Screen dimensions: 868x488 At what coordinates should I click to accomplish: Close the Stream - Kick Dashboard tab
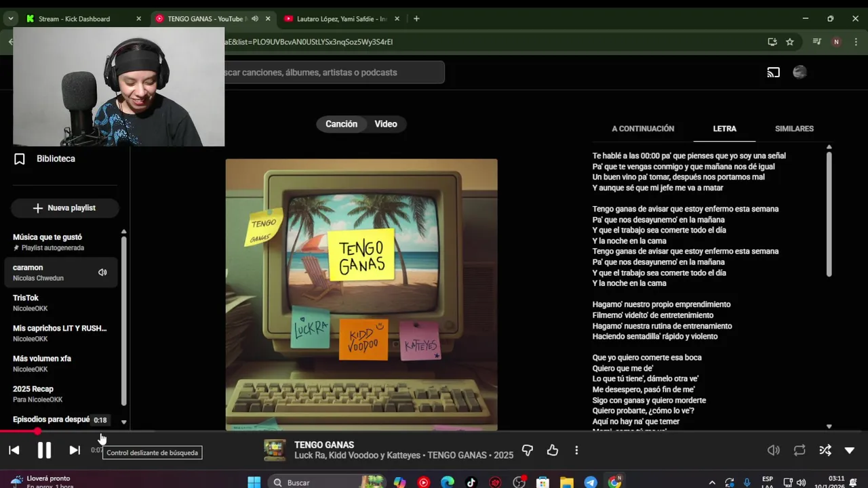pyautogui.click(x=138, y=19)
